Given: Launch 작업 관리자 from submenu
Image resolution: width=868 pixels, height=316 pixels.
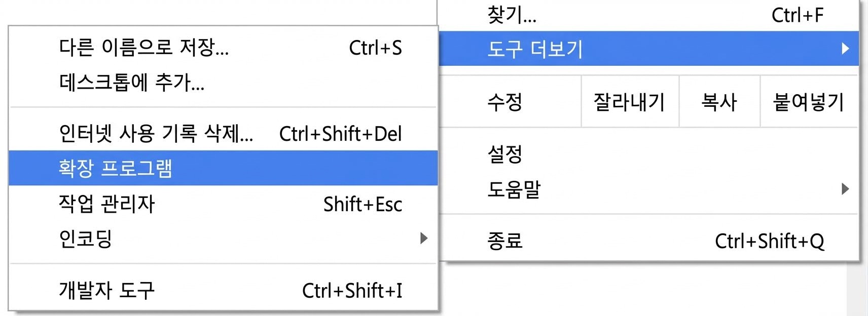Looking at the screenshot, I should coord(106,204).
